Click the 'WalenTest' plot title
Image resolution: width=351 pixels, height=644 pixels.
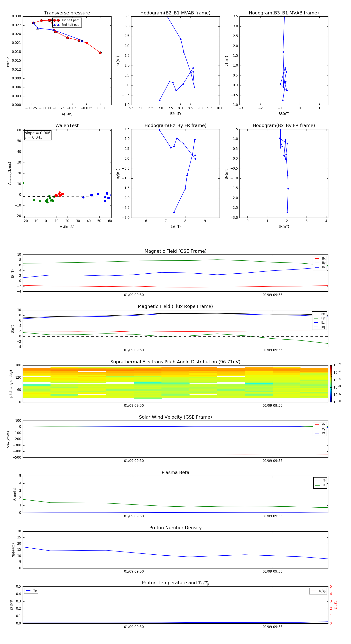[67, 125]
